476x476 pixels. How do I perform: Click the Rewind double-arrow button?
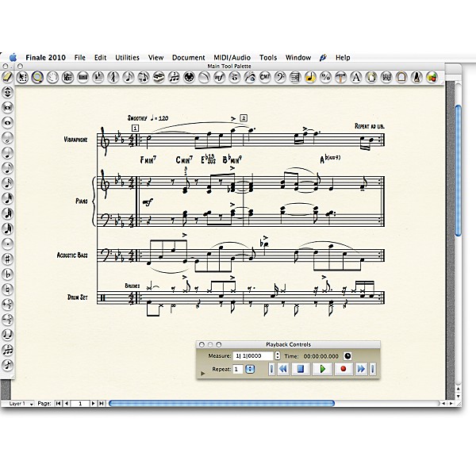click(x=283, y=369)
